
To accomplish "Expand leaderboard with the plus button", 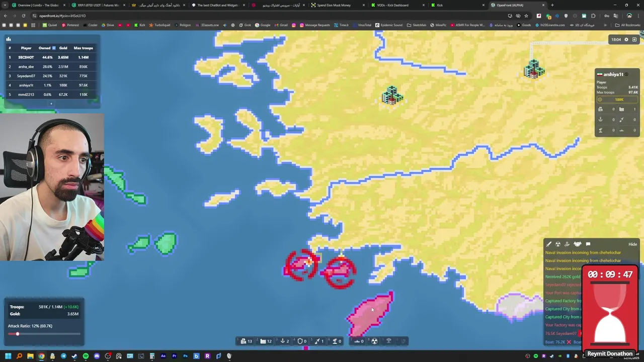I will click(x=51, y=104).
